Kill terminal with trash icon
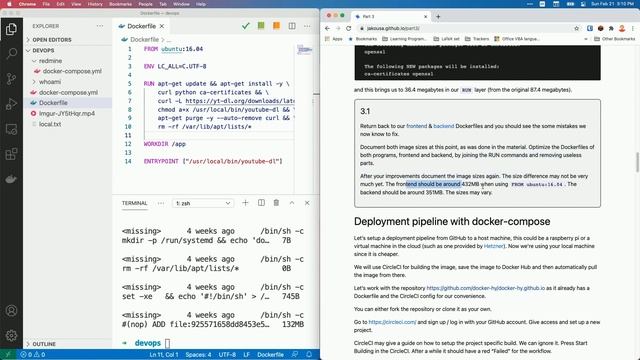Image resolution: width=640 pixels, height=360 pixels. pyautogui.click(x=276, y=203)
